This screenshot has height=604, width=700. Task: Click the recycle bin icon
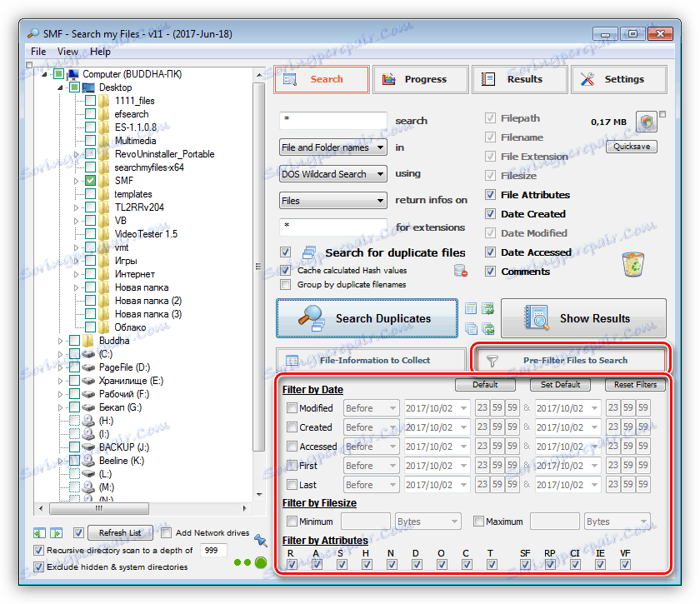[x=633, y=264]
